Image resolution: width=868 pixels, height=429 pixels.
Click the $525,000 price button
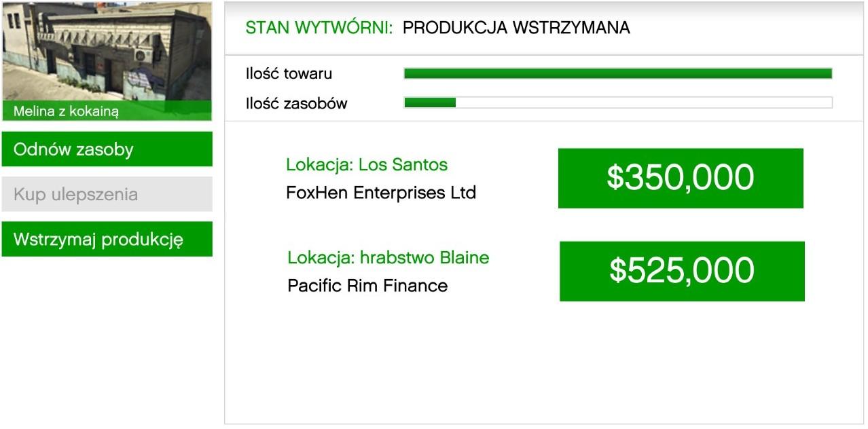point(682,271)
